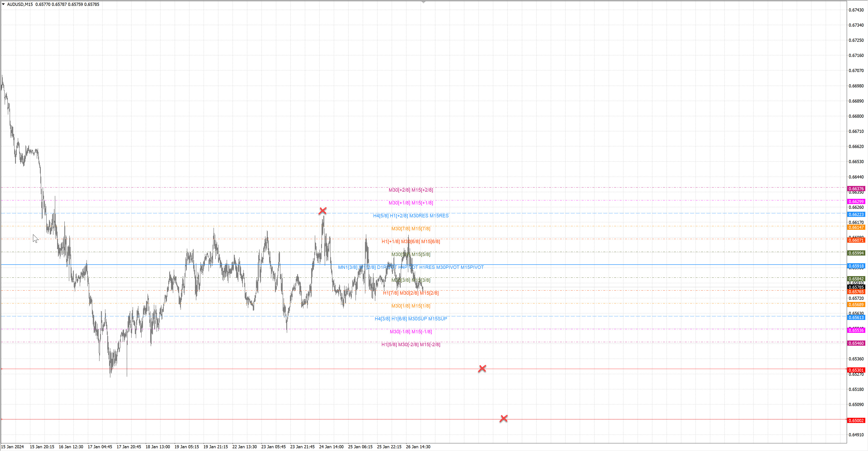Click the magenta 0.66299 price tag
Image resolution: width=868 pixels, height=451 pixels.
856,201
